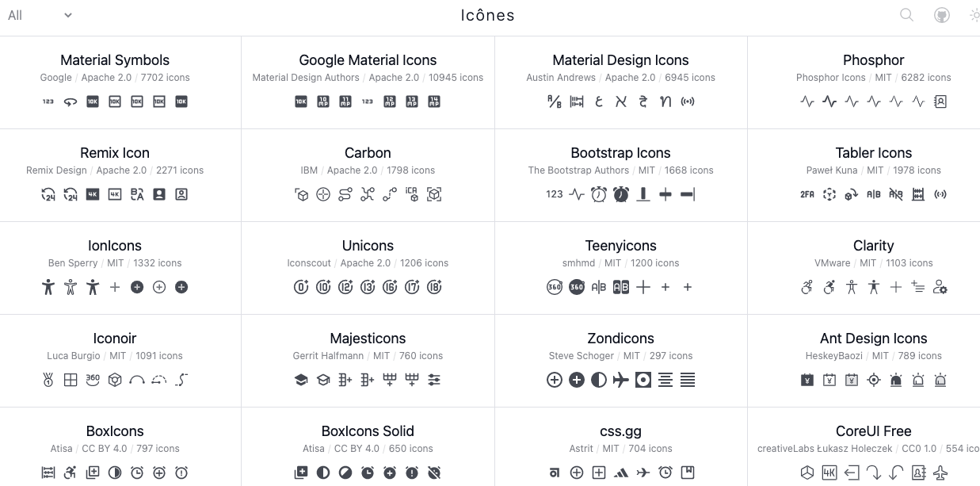Click the alarm clock icon in Bootstrap Icons

point(599,194)
